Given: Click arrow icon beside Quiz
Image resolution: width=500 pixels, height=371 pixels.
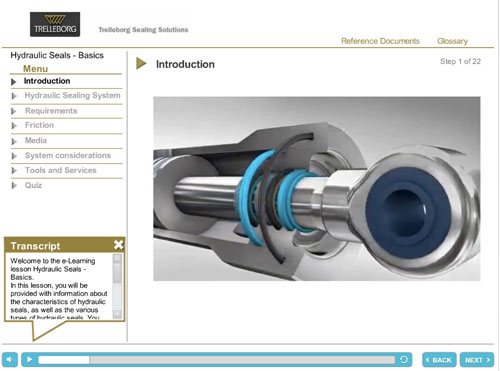Looking at the screenshot, I should 14,185.
